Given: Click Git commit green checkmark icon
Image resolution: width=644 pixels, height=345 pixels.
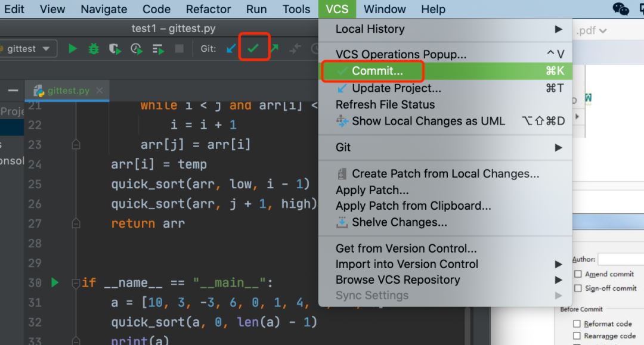Looking at the screenshot, I should click(253, 48).
